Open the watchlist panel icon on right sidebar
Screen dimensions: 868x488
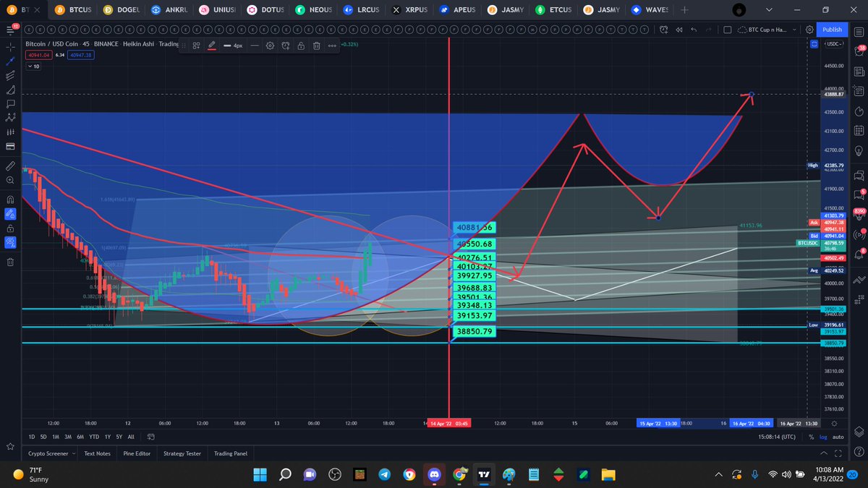tap(859, 30)
